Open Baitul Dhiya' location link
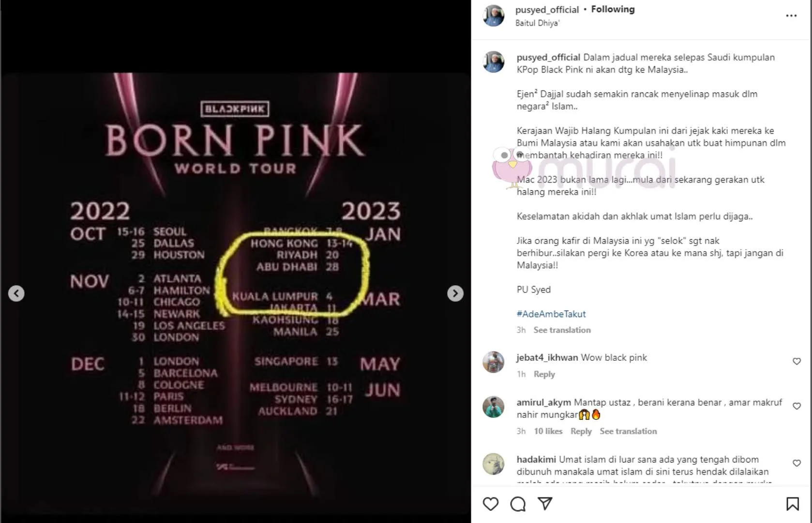The width and height of the screenshot is (812, 523). 537,23
